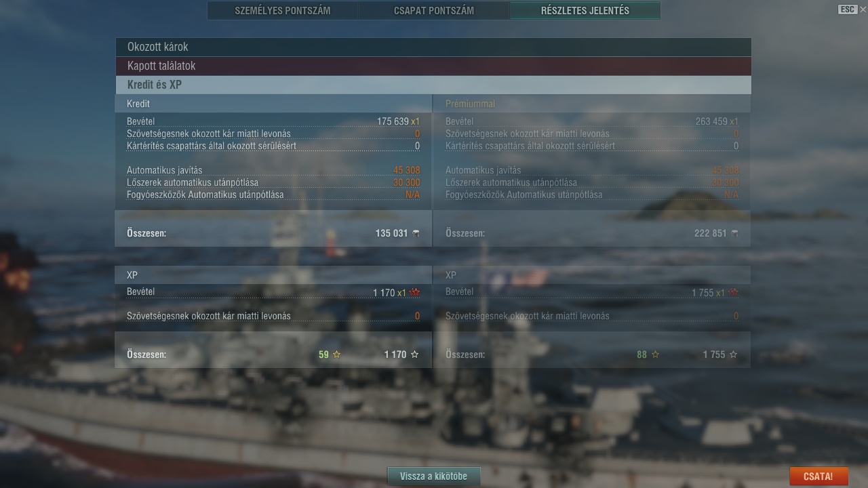Viewport: 868px width, 488px height.
Task: Click the premium credits icon beside 222 851
Action: click(x=734, y=233)
